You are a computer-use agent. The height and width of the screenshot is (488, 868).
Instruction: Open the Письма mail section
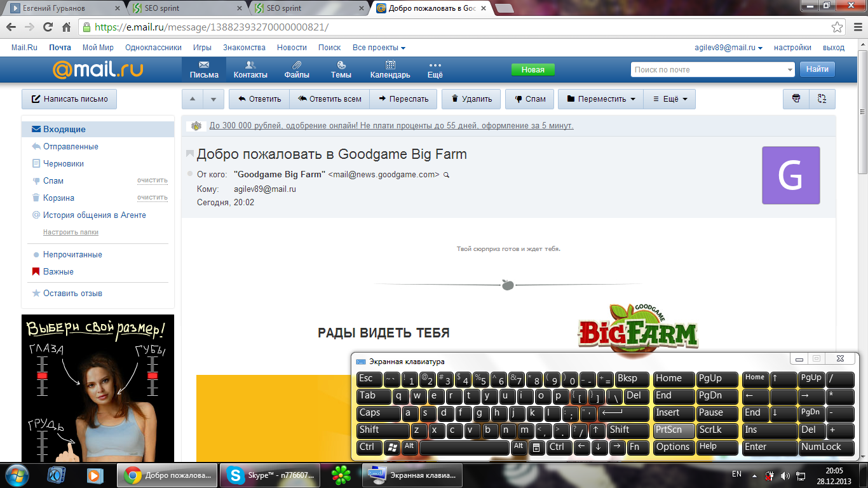204,70
